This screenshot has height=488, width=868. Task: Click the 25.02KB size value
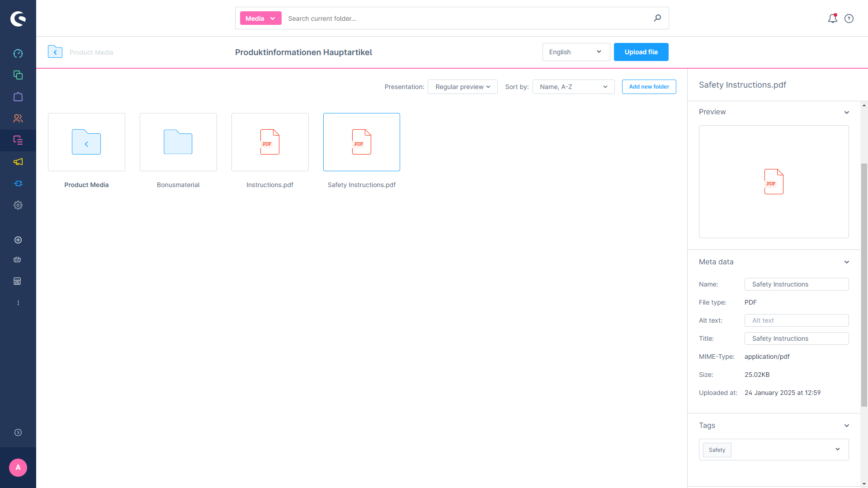pos(757,375)
